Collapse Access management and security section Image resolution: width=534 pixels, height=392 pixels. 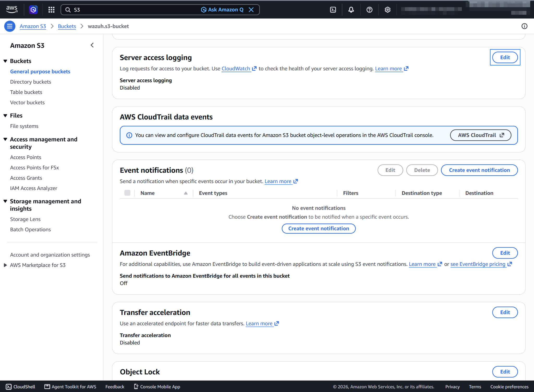(5, 139)
